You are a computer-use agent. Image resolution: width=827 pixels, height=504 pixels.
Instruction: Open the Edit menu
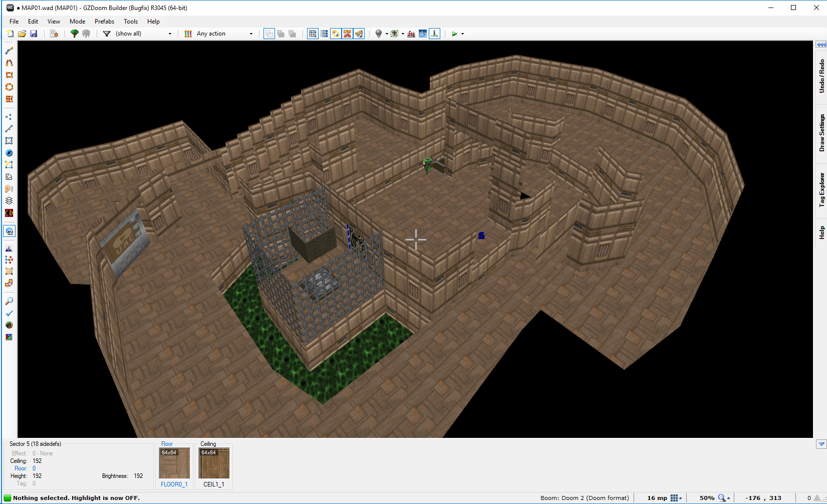pos(33,22)
